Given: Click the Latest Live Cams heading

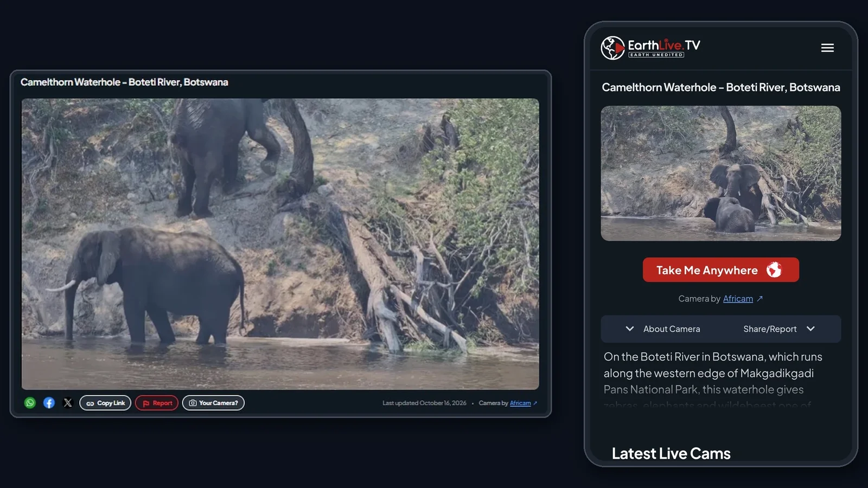Looking at the screenshot, I should click(671, 453).
